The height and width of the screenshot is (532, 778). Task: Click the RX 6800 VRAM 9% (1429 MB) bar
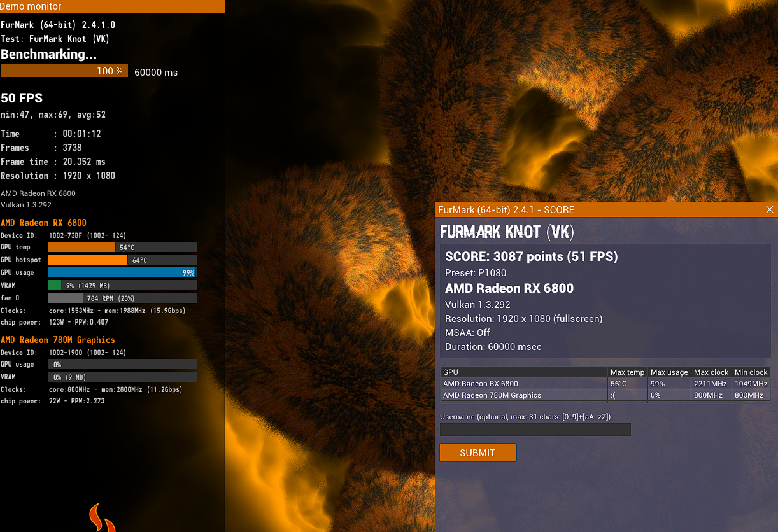[x=122, y=285]
